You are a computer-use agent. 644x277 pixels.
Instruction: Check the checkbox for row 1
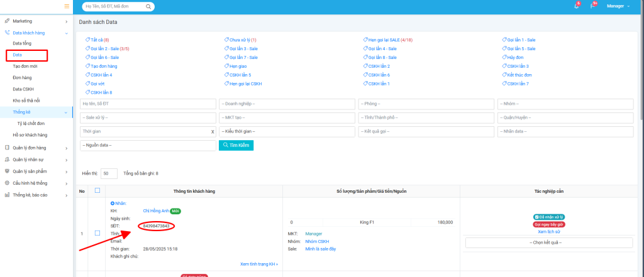[97, 233]
